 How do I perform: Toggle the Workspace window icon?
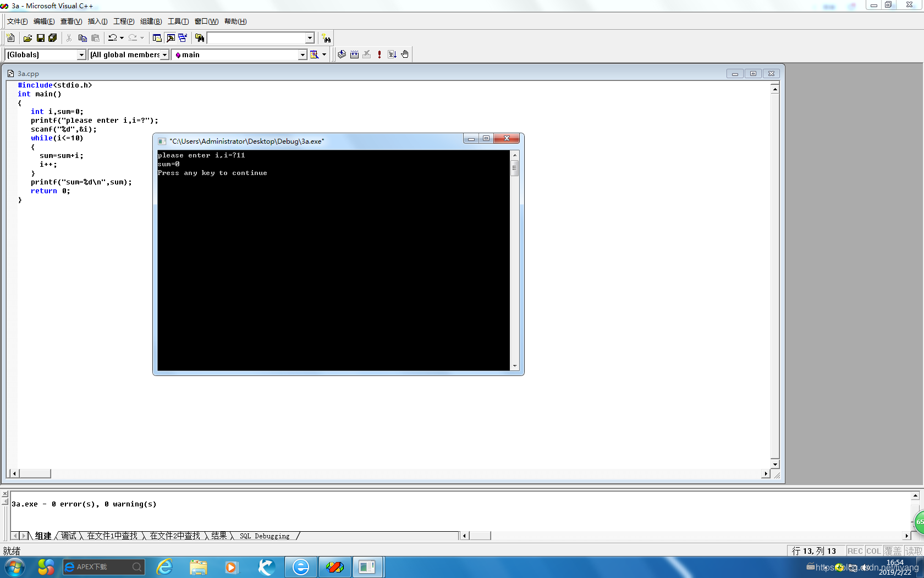157,38
